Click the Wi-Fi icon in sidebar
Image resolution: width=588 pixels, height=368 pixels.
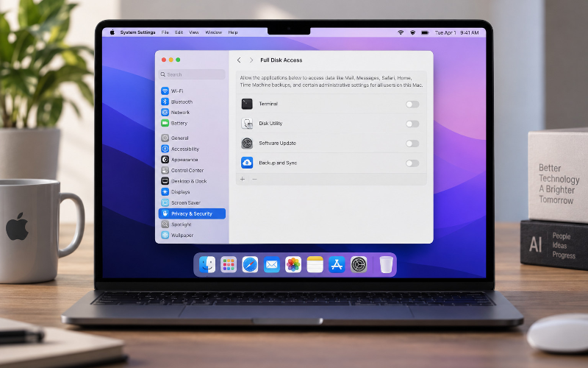(x=165, y=91)
